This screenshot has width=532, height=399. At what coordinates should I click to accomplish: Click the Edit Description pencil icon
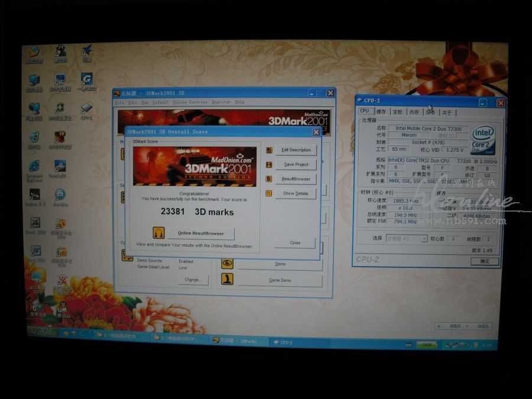pos(269,150)
